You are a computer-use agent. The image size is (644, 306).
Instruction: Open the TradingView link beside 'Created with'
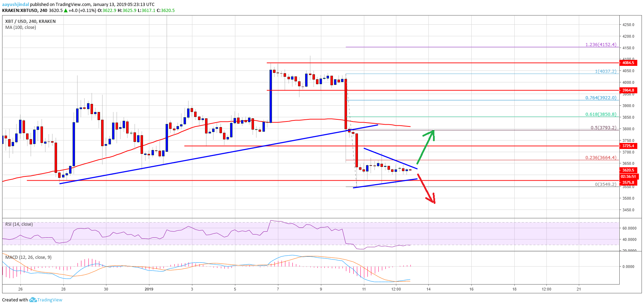click(x=50, y=300)
